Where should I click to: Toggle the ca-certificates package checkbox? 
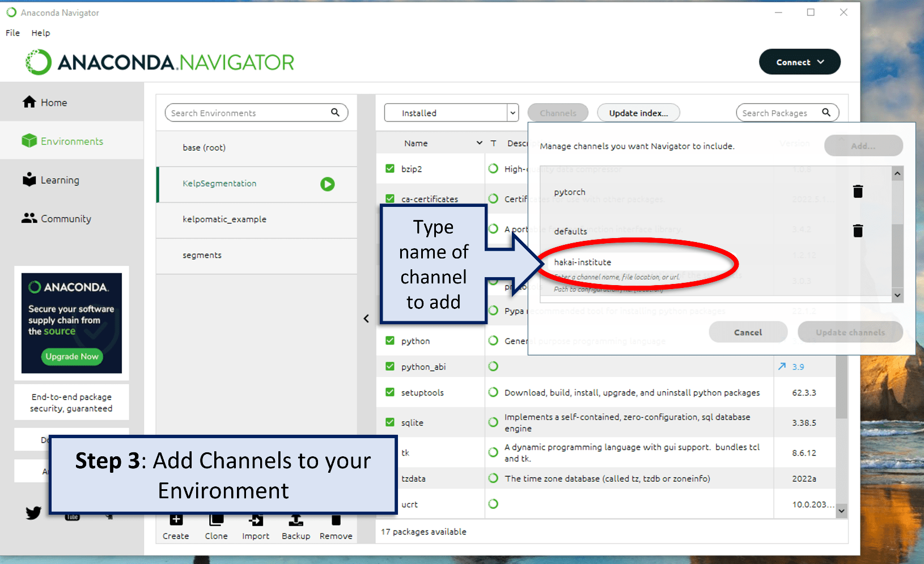(x=390, y=198)
